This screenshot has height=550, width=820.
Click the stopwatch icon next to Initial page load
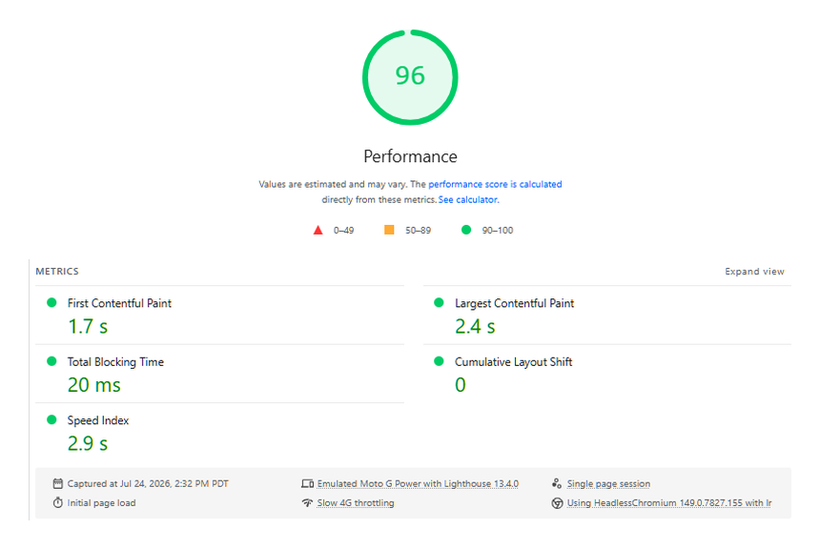pos(58,502)
